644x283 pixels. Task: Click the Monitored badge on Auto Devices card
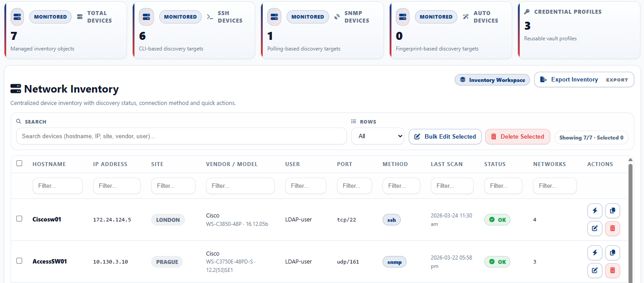click(x=436, y=17)
